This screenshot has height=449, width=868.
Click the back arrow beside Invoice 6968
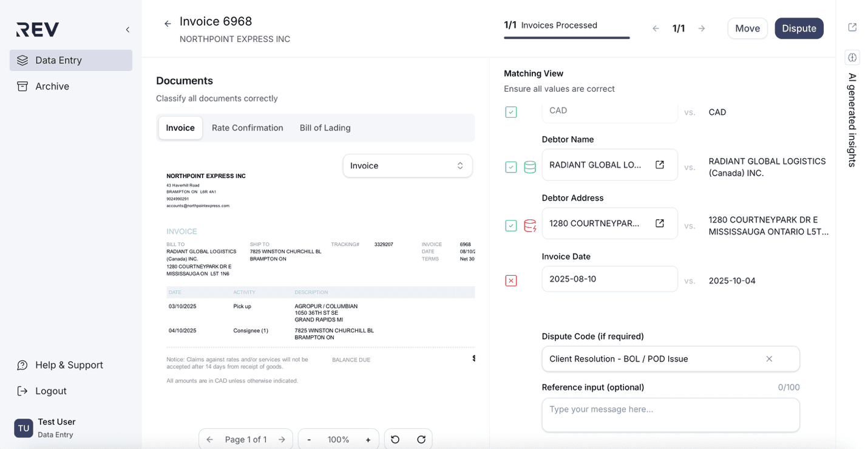coord(168,24)
